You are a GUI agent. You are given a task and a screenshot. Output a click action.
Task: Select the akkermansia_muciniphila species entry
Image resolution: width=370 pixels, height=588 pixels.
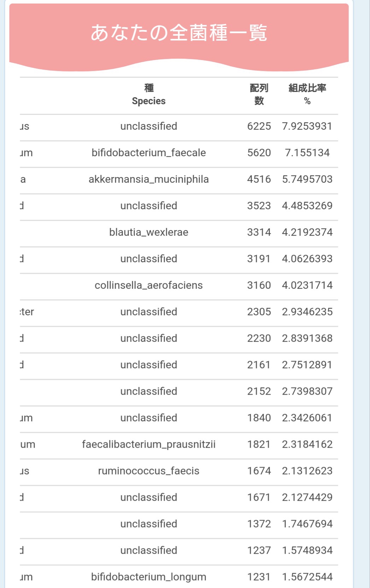(x=149, y=179)
